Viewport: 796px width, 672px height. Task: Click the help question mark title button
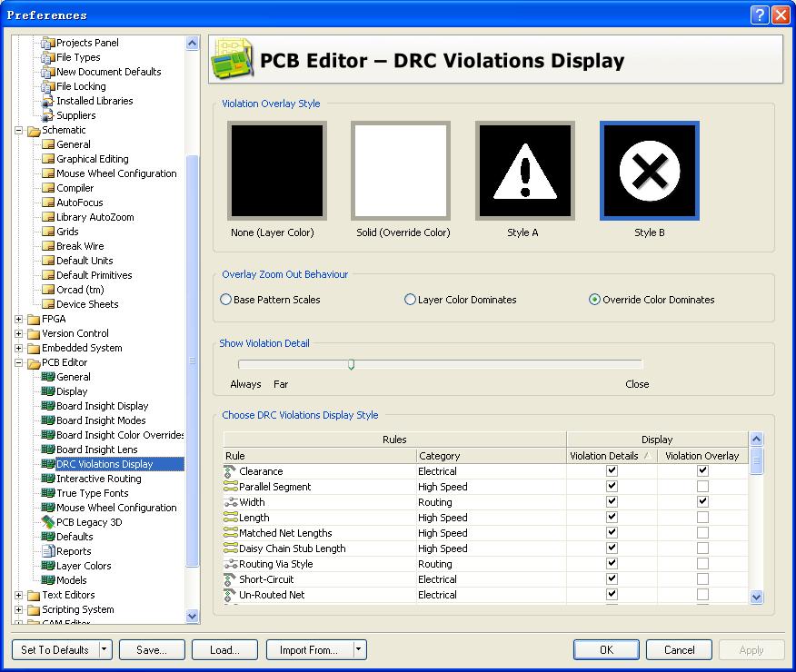coord(760,15)
